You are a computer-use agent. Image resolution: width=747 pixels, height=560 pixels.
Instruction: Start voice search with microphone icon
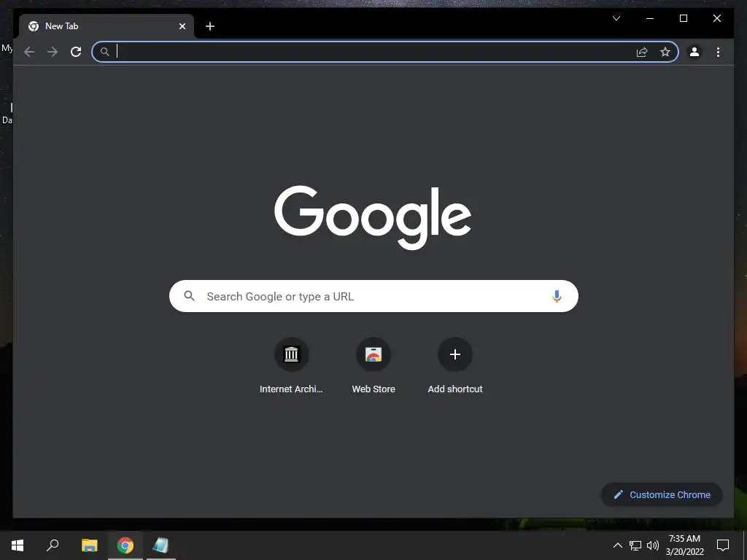(557, 296)
